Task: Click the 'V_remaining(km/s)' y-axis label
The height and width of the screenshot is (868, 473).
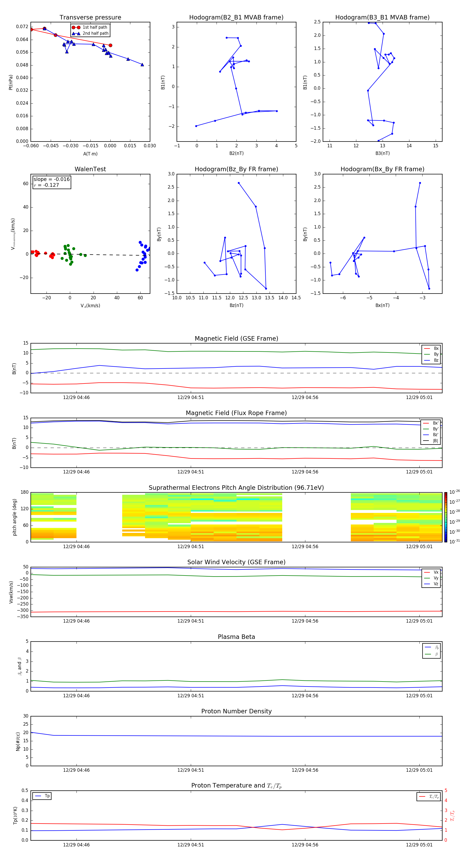Action: tap(13, 234)
